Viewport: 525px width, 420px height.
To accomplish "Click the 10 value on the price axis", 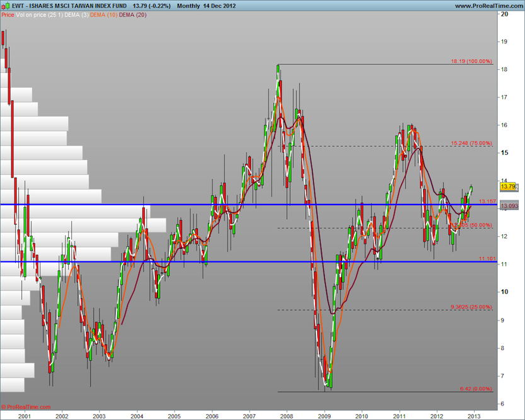I will [x=505, y=292].
